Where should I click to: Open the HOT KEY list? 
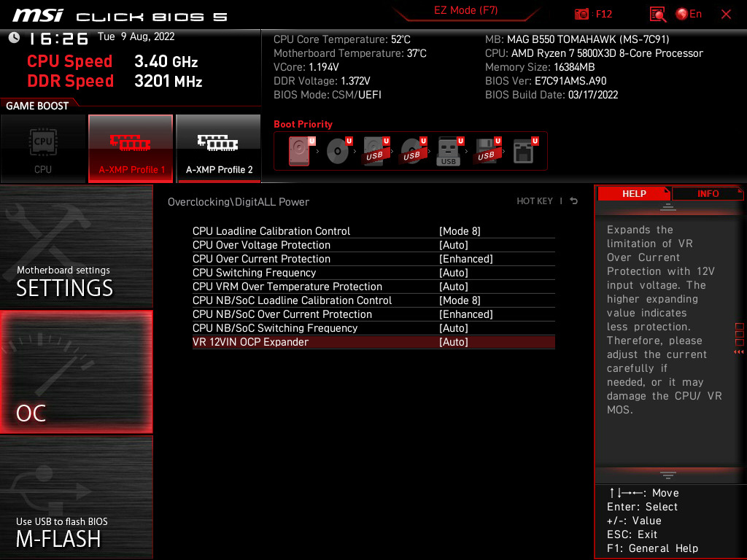(x=535, y=201)
